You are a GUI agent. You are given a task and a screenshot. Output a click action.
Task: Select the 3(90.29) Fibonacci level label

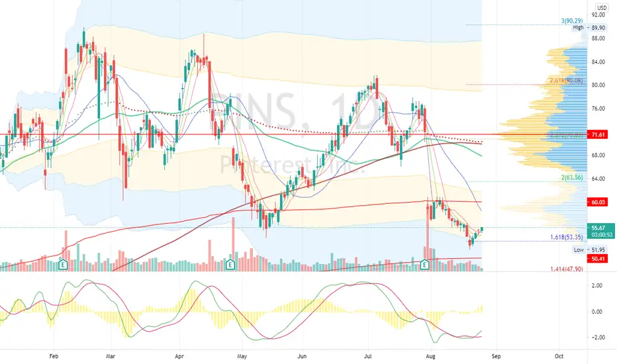click(572, 21)
